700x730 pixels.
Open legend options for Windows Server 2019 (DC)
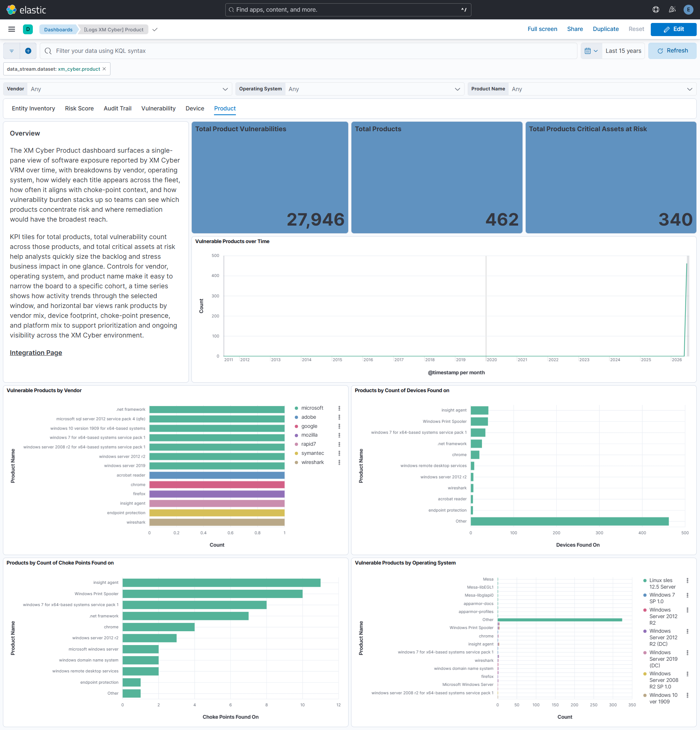(687, 652)
